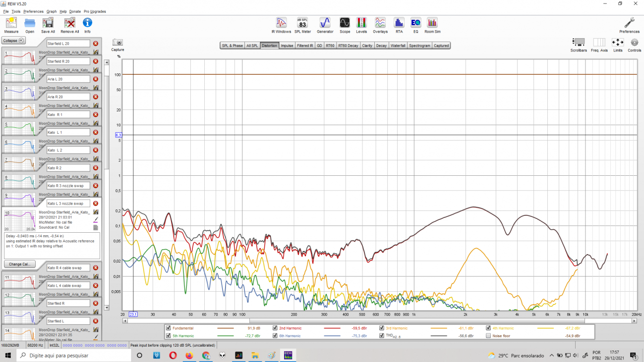Toggle the 4th Harmonic checkbox
Image resolution: width=644 pixels, height=362 pixels.
pos(488,328)
